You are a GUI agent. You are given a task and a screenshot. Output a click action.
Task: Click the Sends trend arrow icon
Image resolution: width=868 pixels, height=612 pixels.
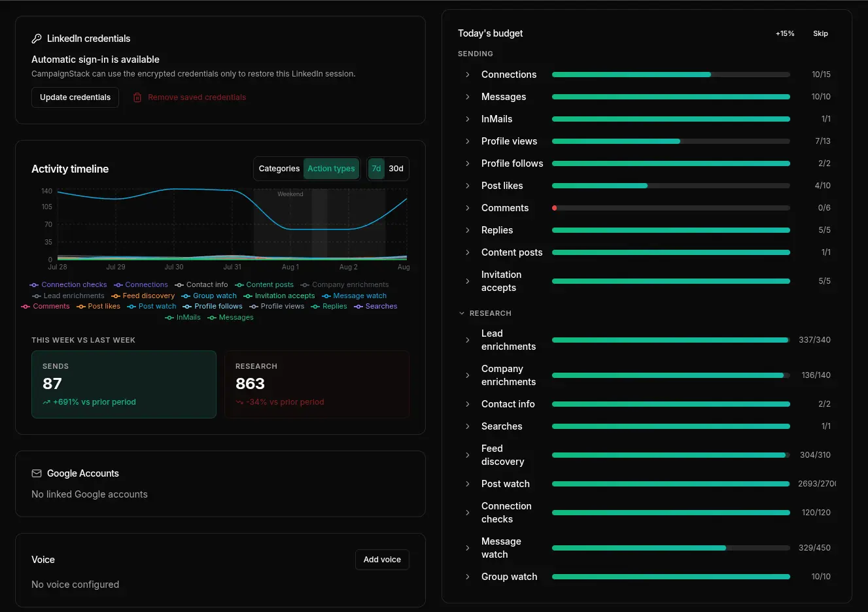click(x=46, y=402)
